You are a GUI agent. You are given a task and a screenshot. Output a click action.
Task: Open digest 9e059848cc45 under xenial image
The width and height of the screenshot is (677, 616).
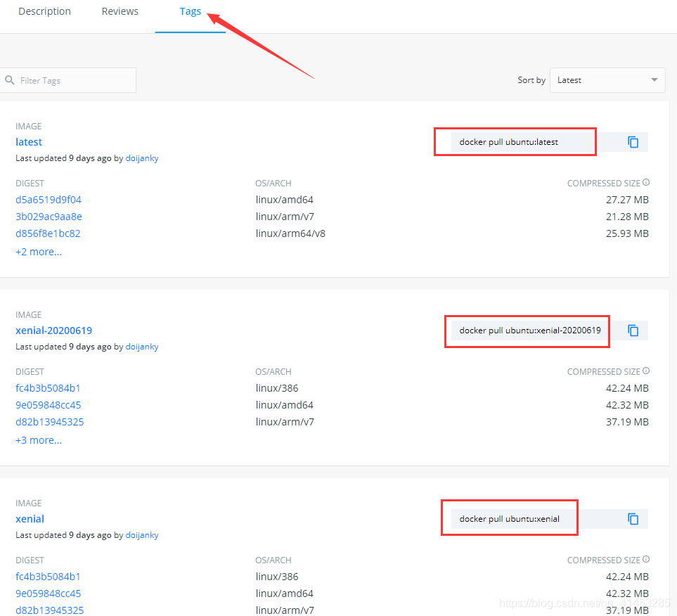pos(49,593)
